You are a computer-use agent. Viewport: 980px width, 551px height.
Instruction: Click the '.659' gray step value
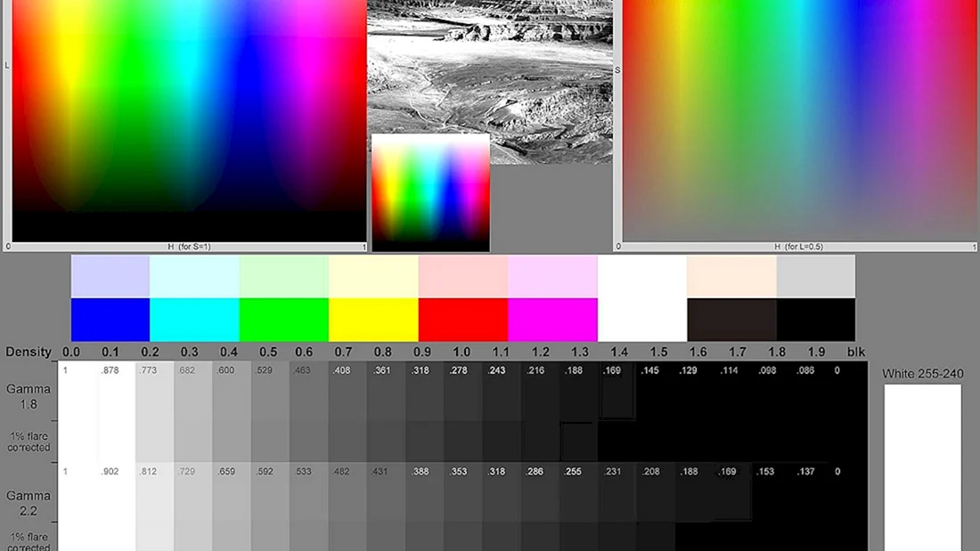click(225, 472)
